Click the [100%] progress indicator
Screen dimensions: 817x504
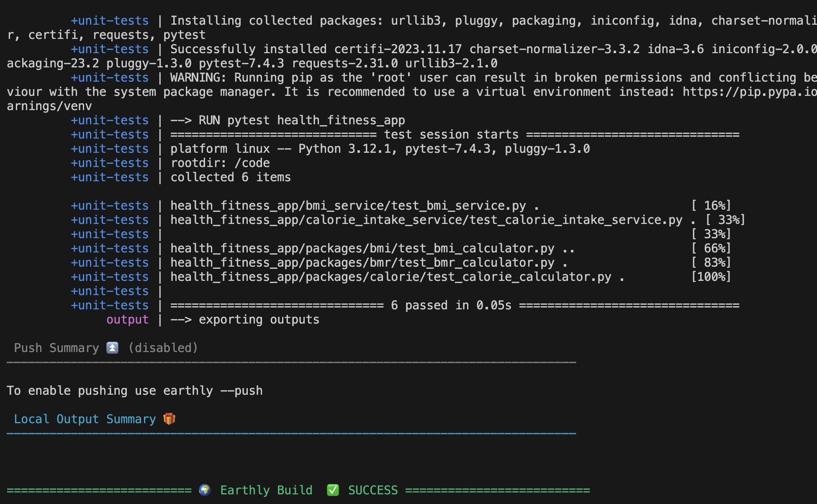711,277
